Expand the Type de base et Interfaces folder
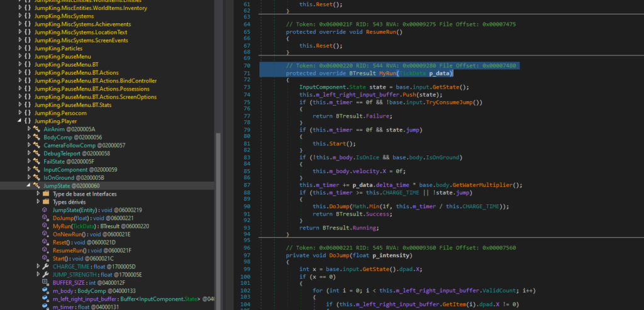 coord(38,194)
